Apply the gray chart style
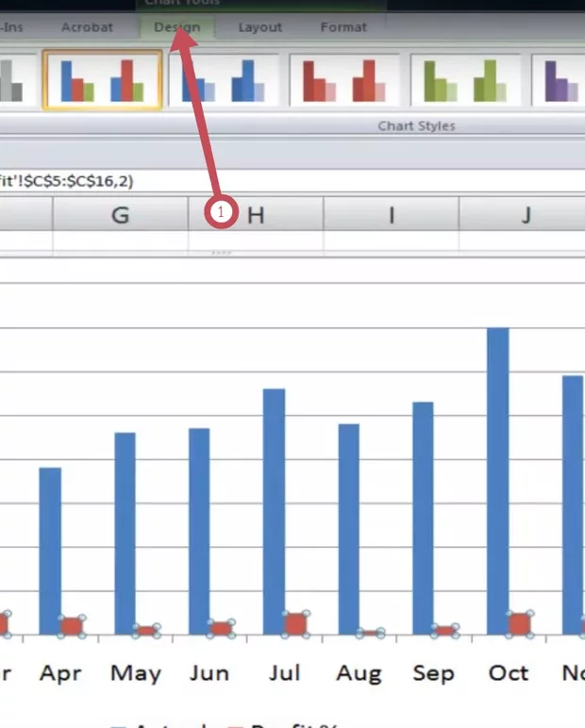Screen dimensions: 585x728 point(17,80)
